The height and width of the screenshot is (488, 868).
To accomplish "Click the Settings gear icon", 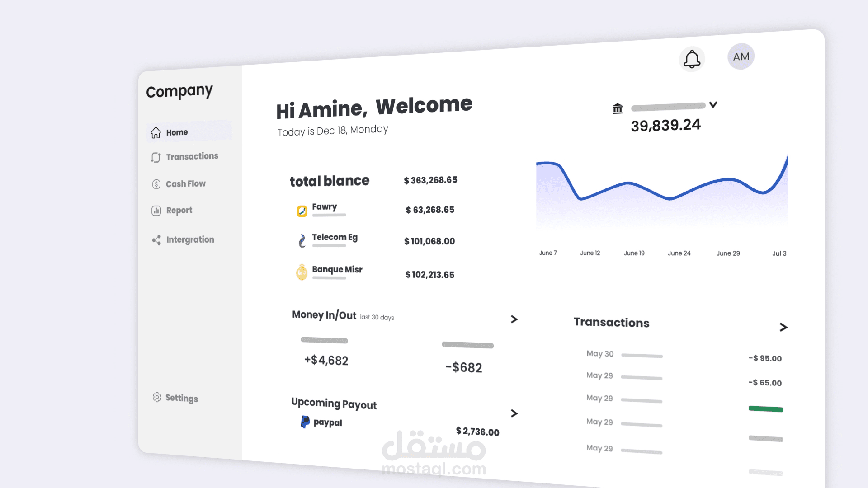I will click(x=157, y=397).
